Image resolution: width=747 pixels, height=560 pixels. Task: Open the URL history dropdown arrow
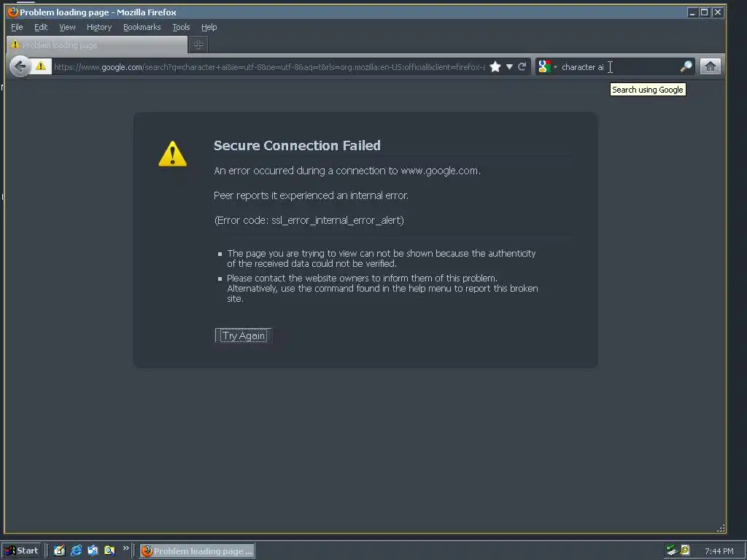pyautogui.click(x=509, y=66)
